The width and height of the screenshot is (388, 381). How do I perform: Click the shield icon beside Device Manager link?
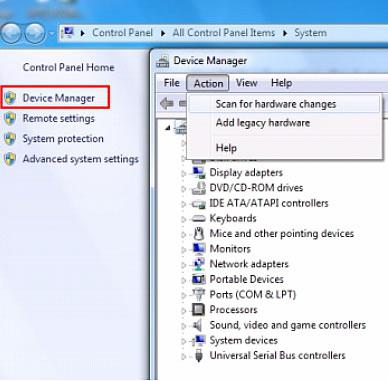tap(10, 98)
